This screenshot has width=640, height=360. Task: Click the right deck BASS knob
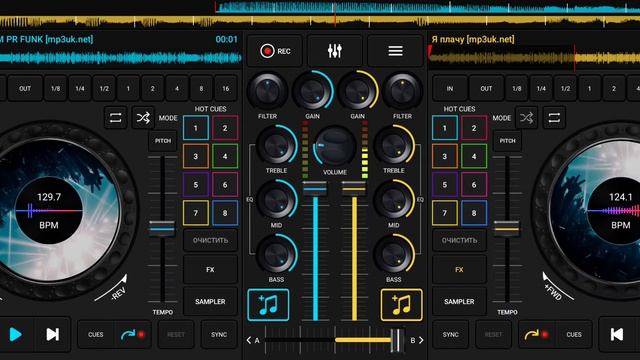(x=393, y=254)
